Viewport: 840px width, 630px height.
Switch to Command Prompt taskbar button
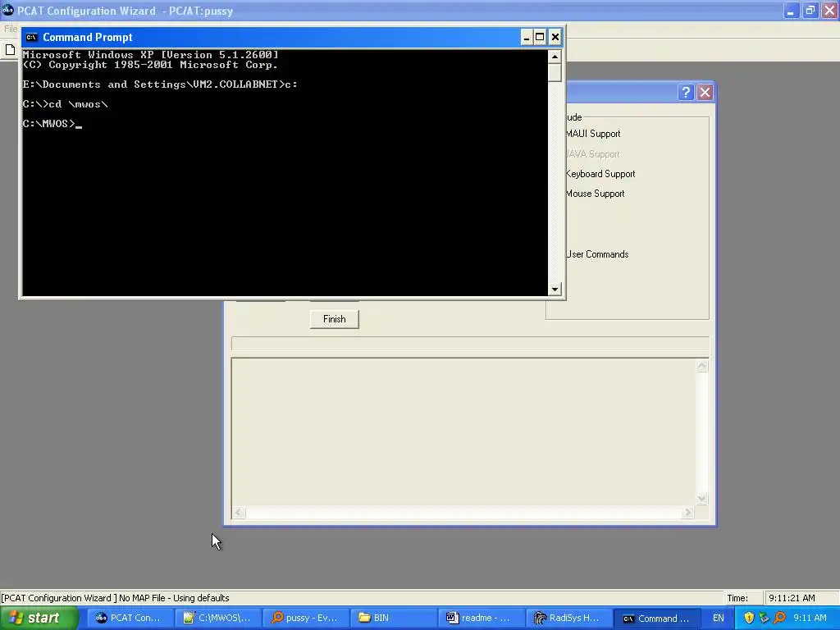657,618
